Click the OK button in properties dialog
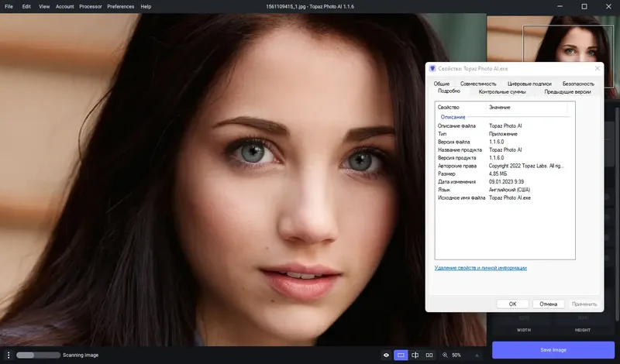 [512, 304]
